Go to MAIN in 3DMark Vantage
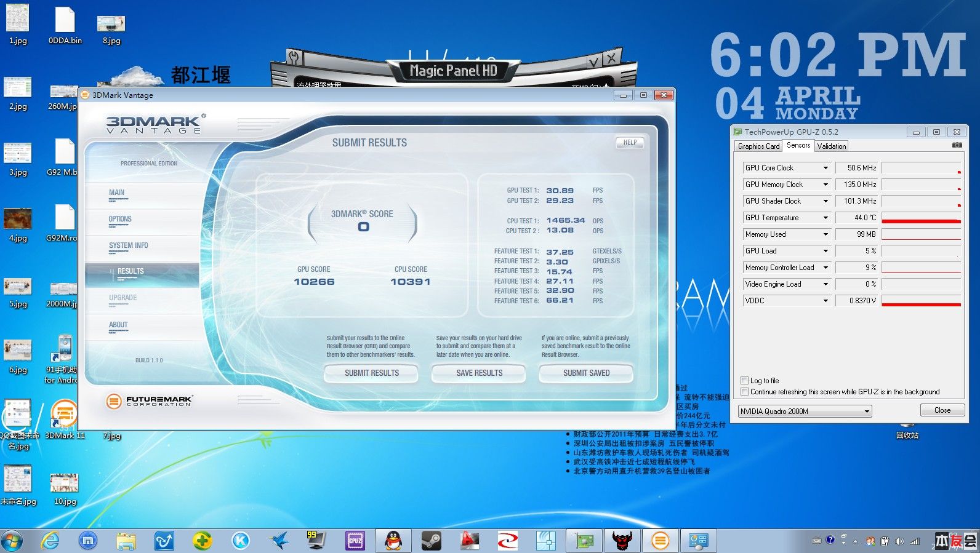Image resolution: width=980 pixels, height=553 pixels. coord(142,194)
